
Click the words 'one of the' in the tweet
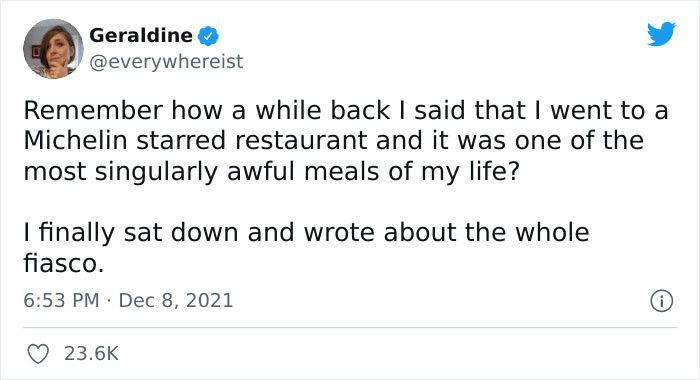point(579,141)
